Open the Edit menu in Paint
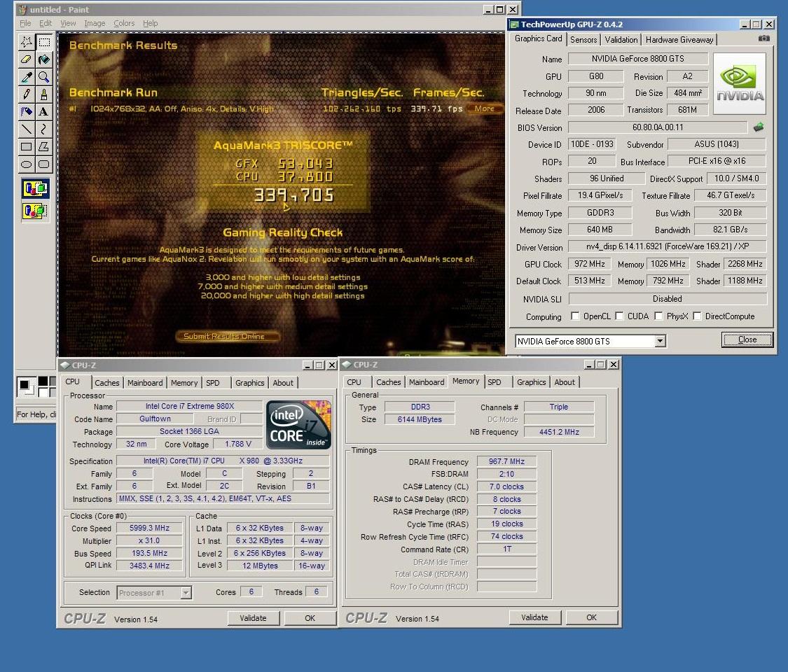Image resolution: width=788 pixels, height=672 pixels. [x=46, y=23]
